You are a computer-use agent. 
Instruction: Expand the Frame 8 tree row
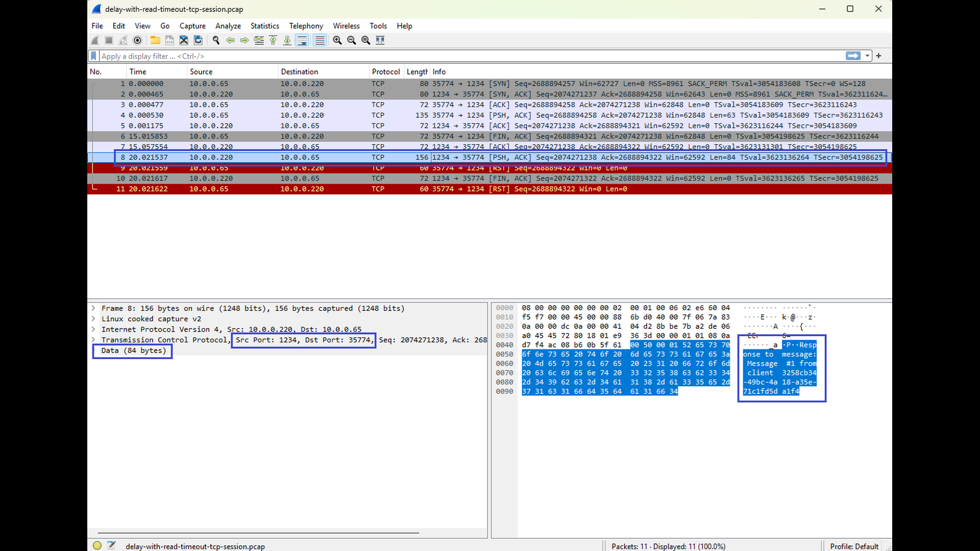click(x=93, y=308)
